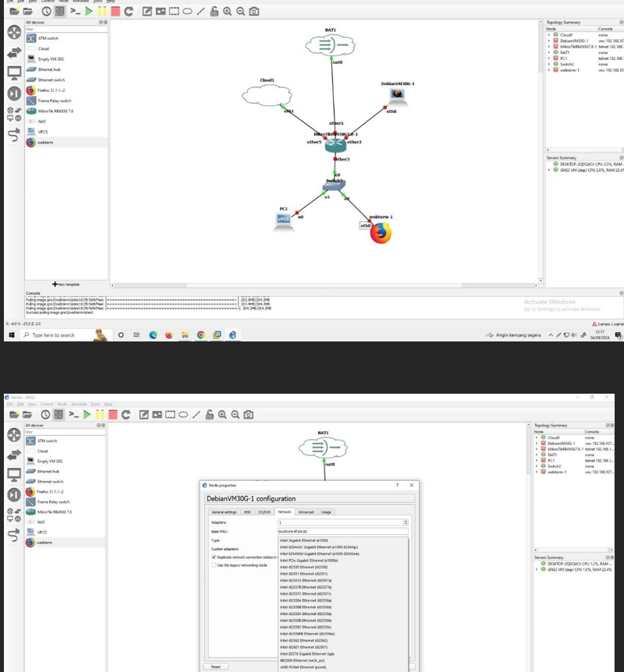Select webterm-1 Firefox node on canvas

tap(381, 233)
